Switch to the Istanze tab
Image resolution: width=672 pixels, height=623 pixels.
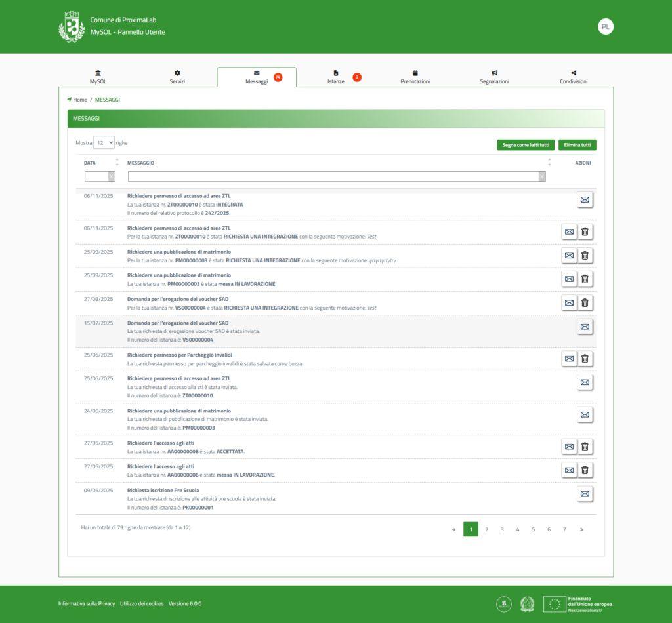point(335,77)
